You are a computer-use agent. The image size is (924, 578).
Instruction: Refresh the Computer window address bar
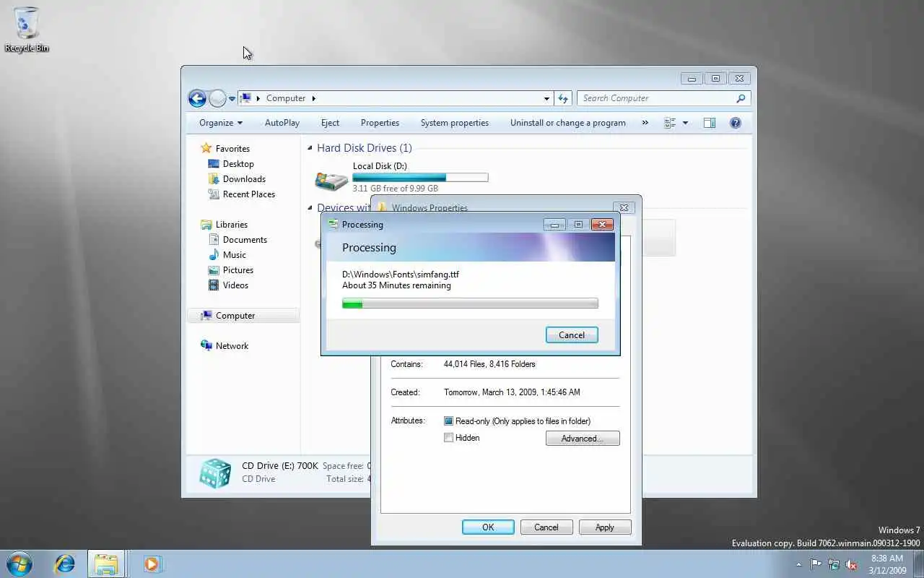pyautogui.click(x=564, y=98)
